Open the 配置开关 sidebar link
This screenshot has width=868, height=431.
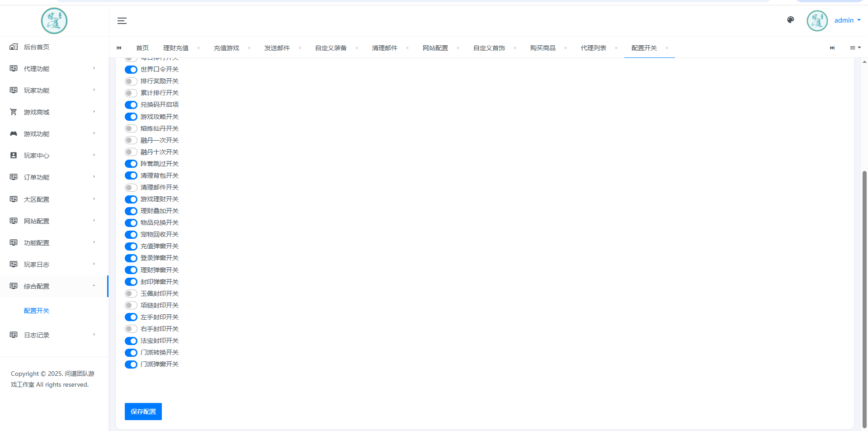[37, 311]
